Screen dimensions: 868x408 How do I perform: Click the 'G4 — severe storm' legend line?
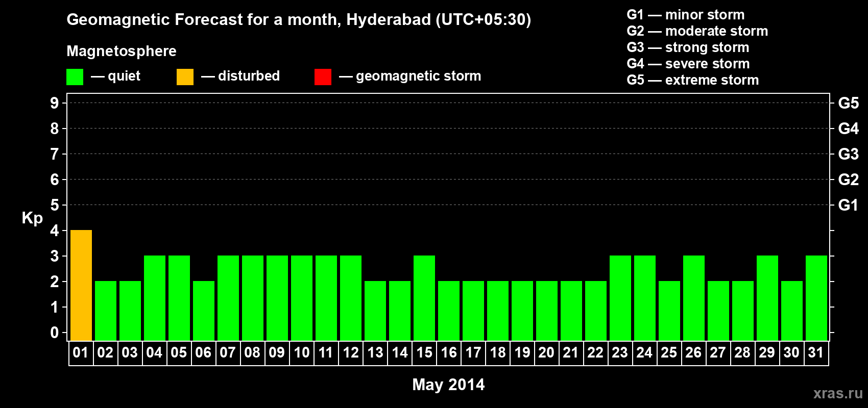coord(688,64)
